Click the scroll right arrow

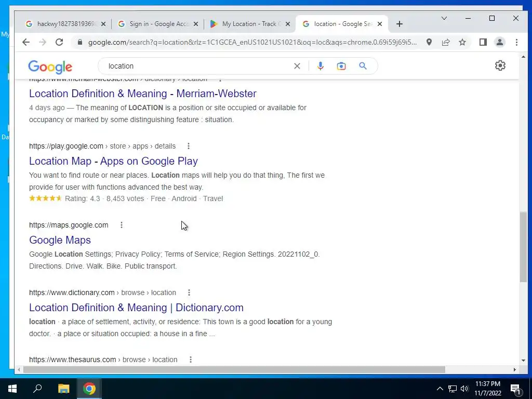[x=515, y=369]
